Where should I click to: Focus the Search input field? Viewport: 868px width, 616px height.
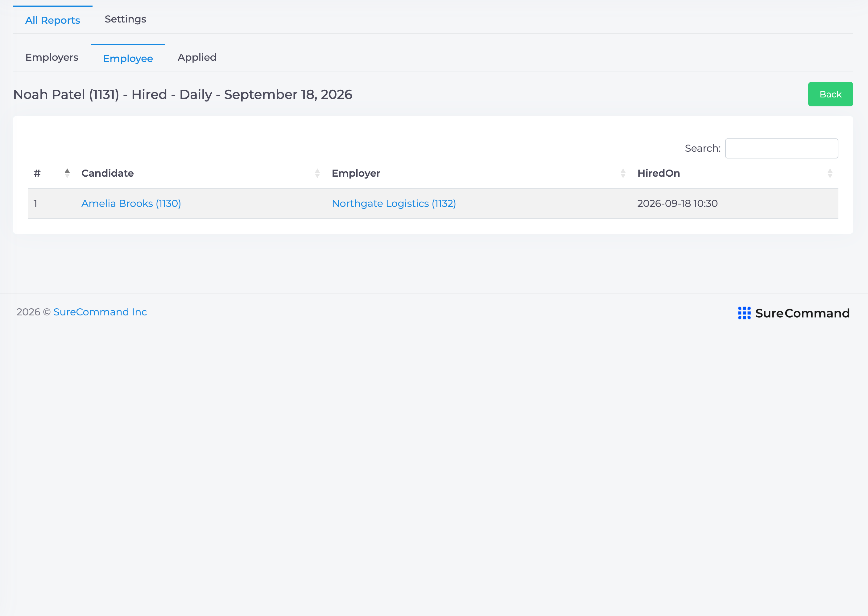pos(781,148)
